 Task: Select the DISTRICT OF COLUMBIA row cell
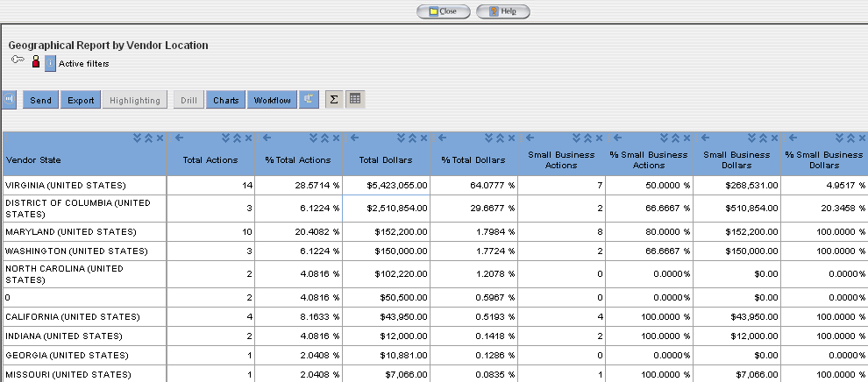pyautogui.click(x=84, y=209)
